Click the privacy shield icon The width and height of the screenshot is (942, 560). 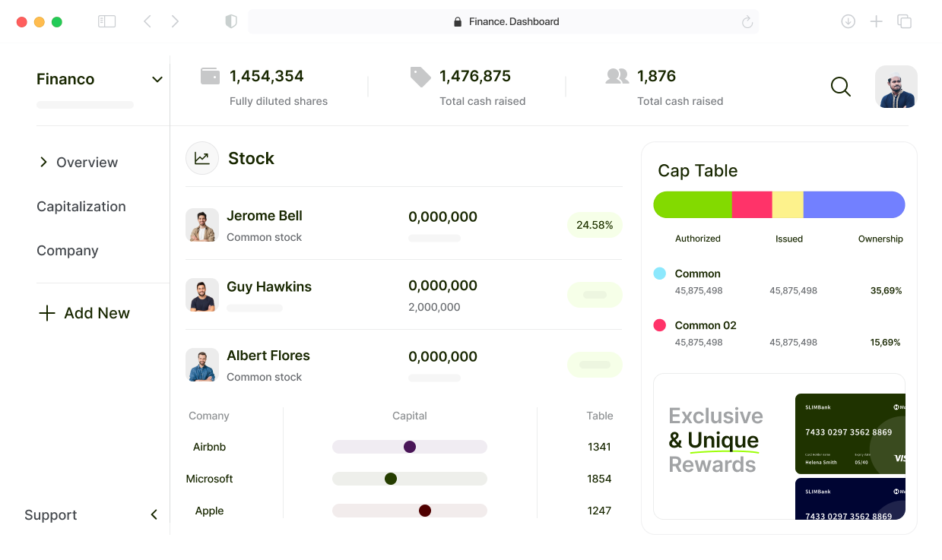pyautogui.click(x=231, y=22)
